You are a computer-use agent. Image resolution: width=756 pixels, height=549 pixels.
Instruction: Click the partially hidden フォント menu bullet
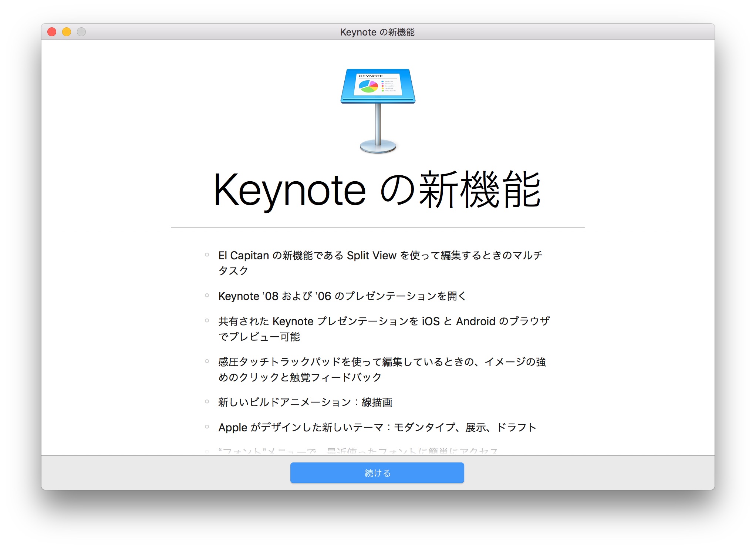358,451
